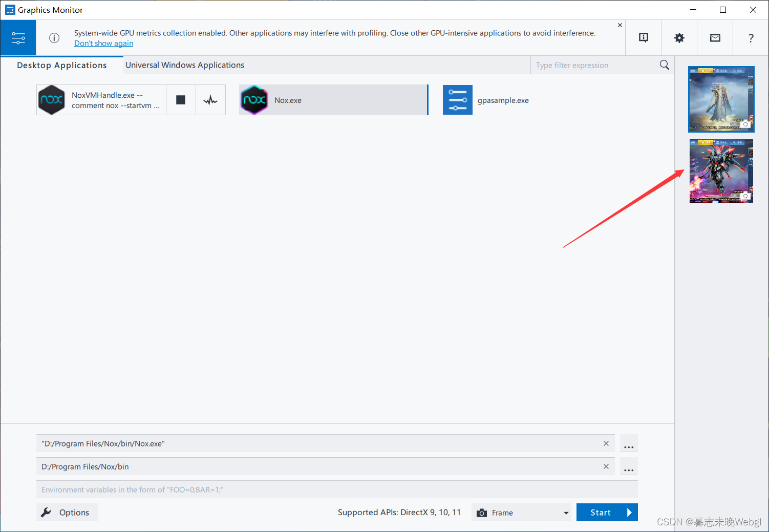Screen dimensions: 769x532
Task: Open the notifications panel icon
Action: 644,38
